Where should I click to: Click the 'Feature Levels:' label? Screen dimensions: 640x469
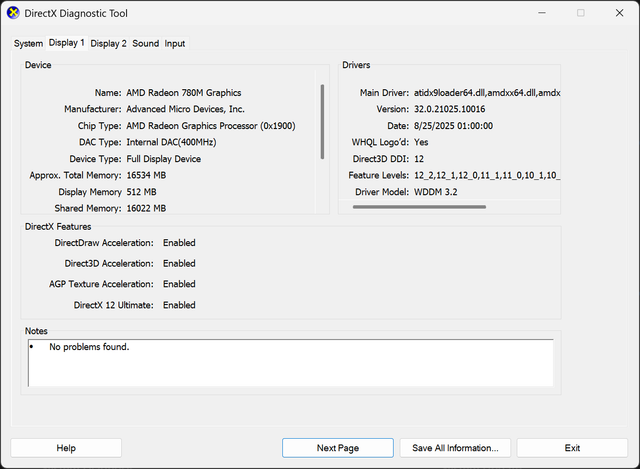coord(378,175)
